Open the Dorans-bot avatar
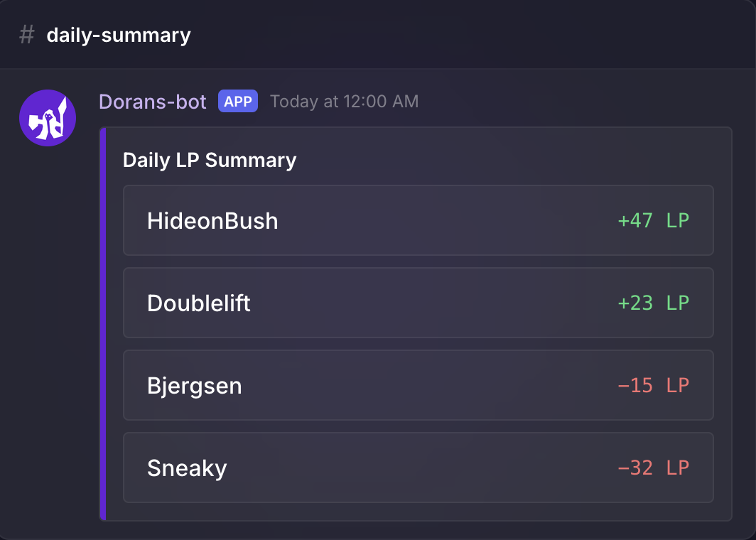 [48, 118]
